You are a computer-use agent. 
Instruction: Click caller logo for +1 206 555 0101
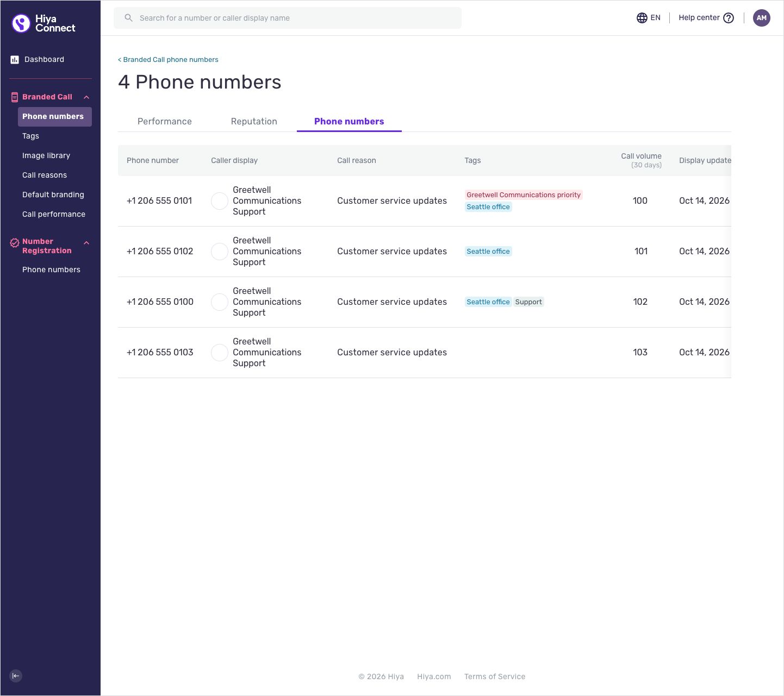coord(220,201)
